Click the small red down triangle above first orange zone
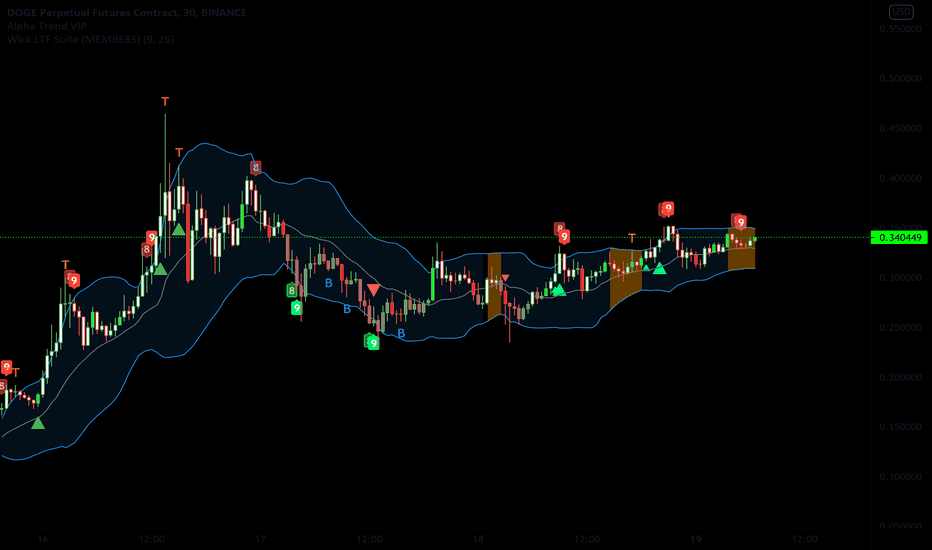The height and width of the screenshot is (550, 932). [x=505, y=278]
